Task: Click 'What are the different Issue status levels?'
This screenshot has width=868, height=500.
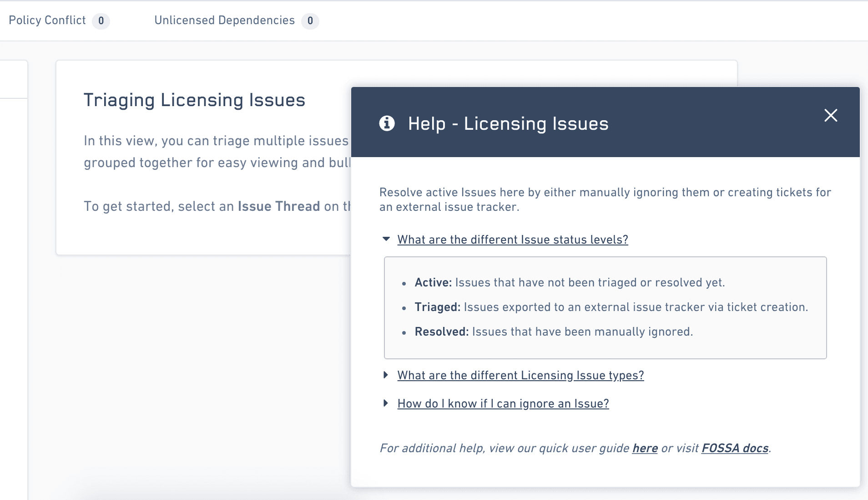Action: pyautogui.click(x=512, y=240)
